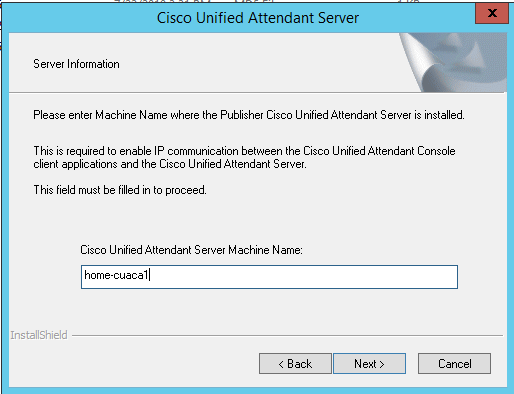Click the 'Please enter Machine Name' instruction text
This screenshot has width=514, height=394.
click(249, 115)
